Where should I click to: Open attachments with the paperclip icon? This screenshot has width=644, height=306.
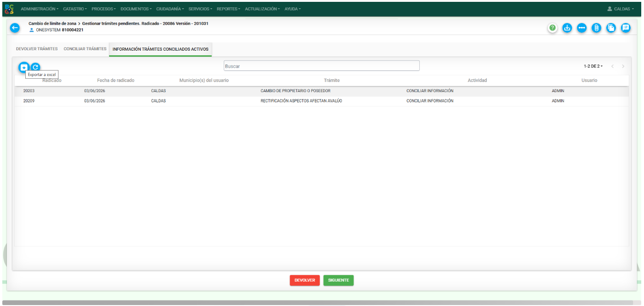[x=596, y=28]
